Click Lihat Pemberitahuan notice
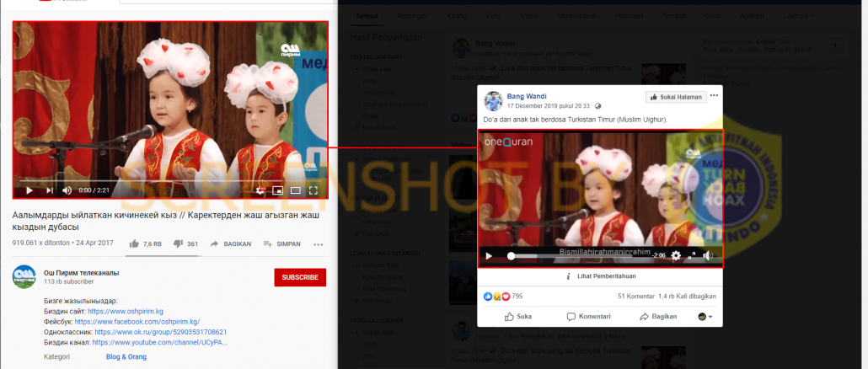This screenshot has width=868, height=369. (x=601, y=276)
